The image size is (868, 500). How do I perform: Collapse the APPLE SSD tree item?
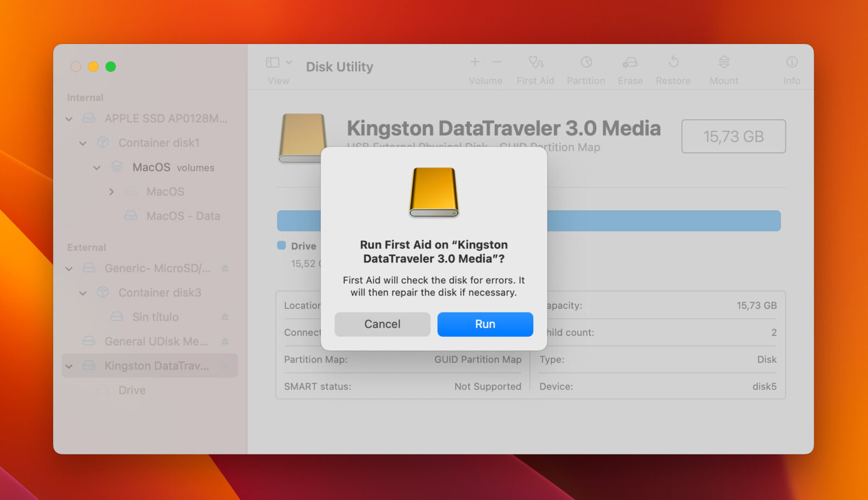(69, 118)
